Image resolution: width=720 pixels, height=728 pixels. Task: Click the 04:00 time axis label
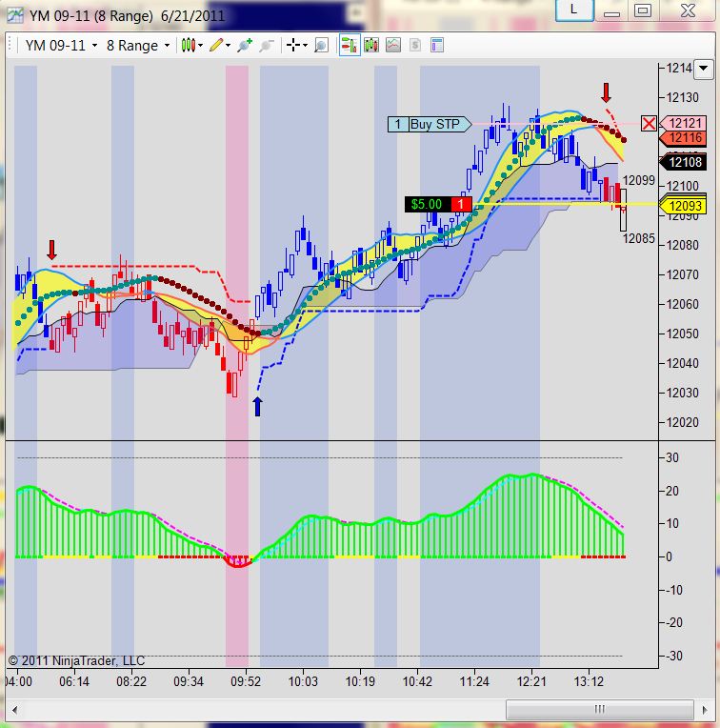click(18, 681)
